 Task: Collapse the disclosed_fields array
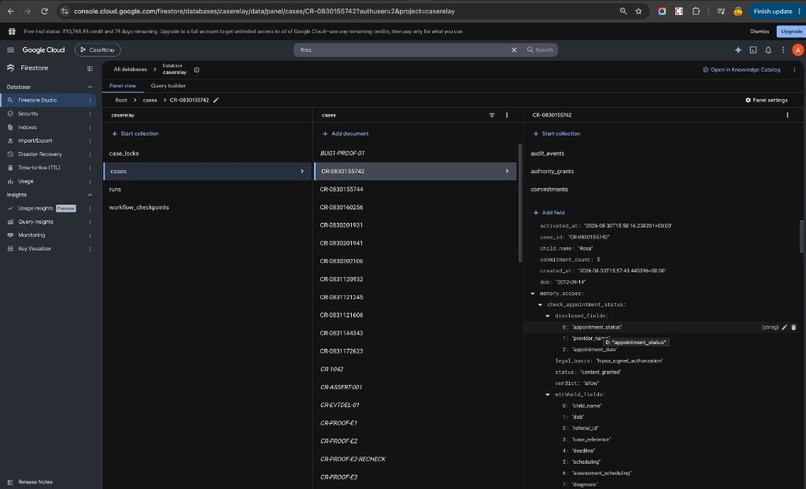[547, 316]
